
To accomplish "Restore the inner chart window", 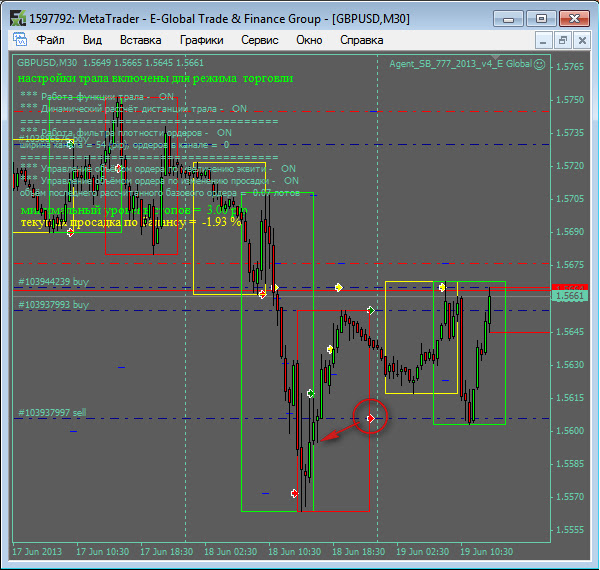I will 562,40.
